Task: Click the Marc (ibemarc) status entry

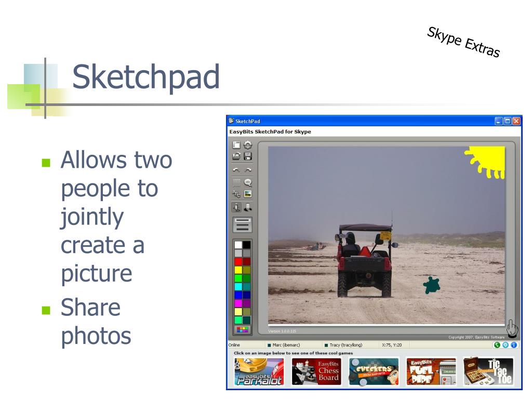Action: point(284,345)
